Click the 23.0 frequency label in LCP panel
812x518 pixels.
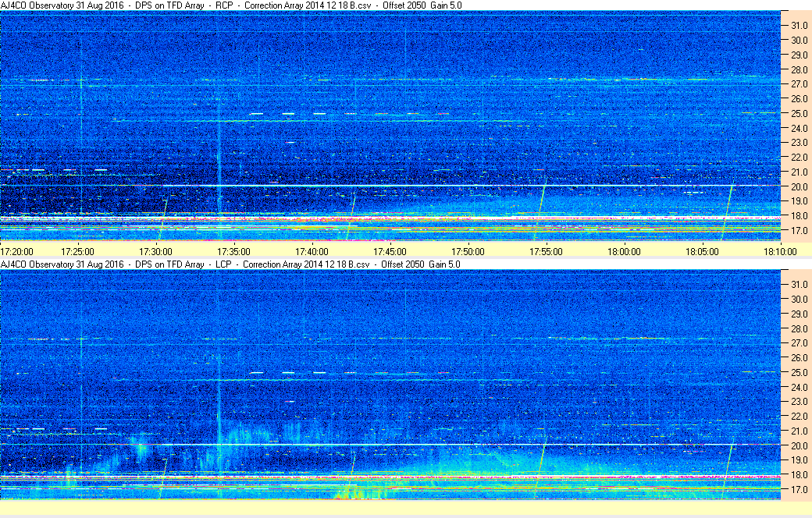tap(799, 401)
